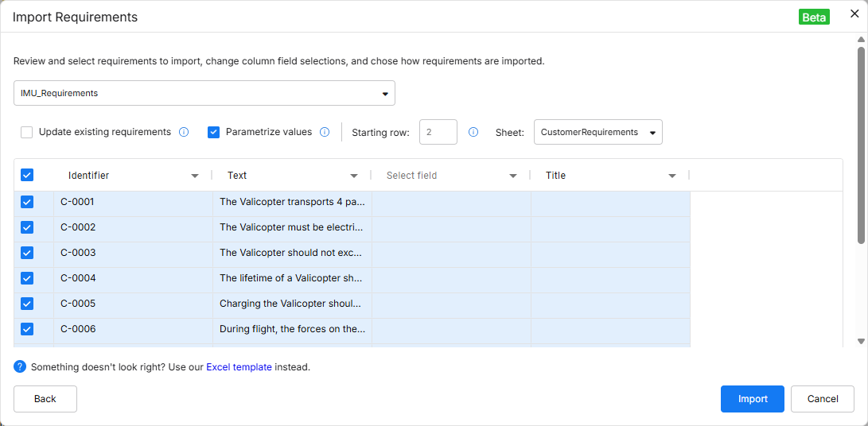Toggle the select-all header checkbox
The width and height of the screenshot is (868, 426).
(x=27, y=175)
